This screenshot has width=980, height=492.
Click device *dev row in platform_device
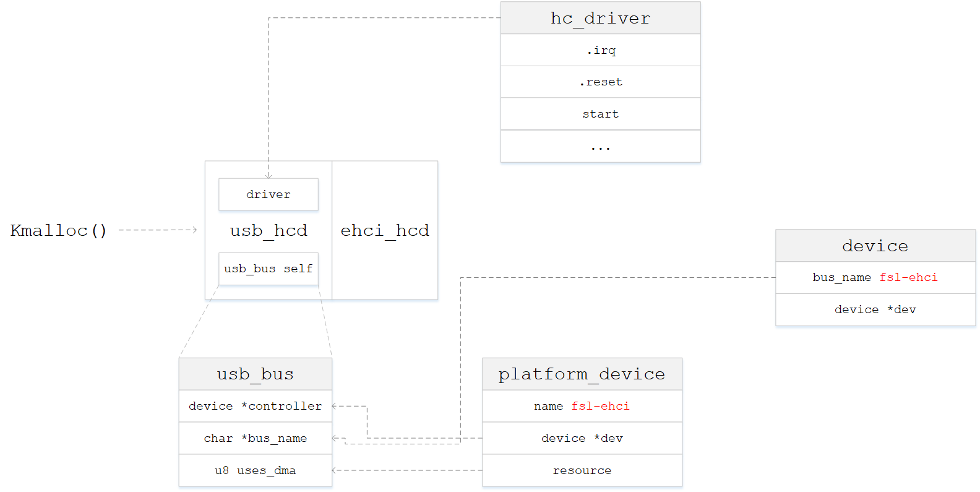(x=582, y=438)
